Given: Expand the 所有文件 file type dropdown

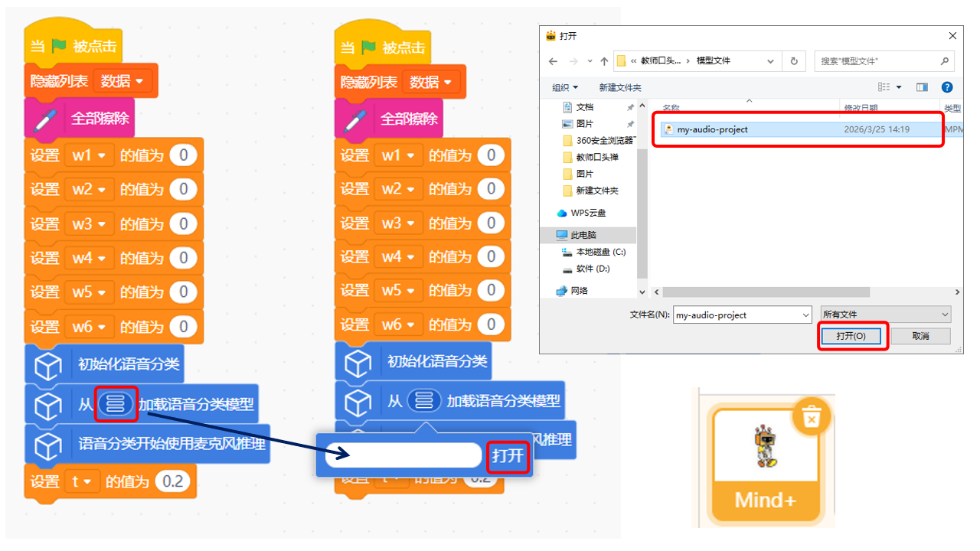Looking at the screenshot, I should (x=885, y=315).
